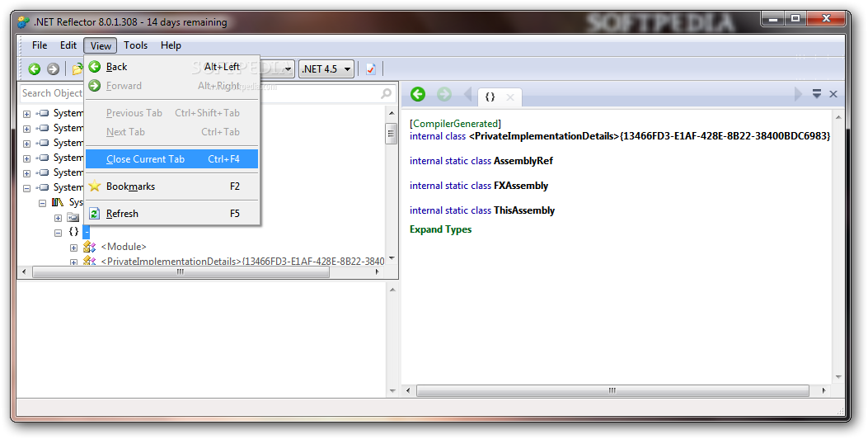Viewport: 868px width, 439px height.
Task: Click the Expand Types link
Action: click(x=441, y=229)
